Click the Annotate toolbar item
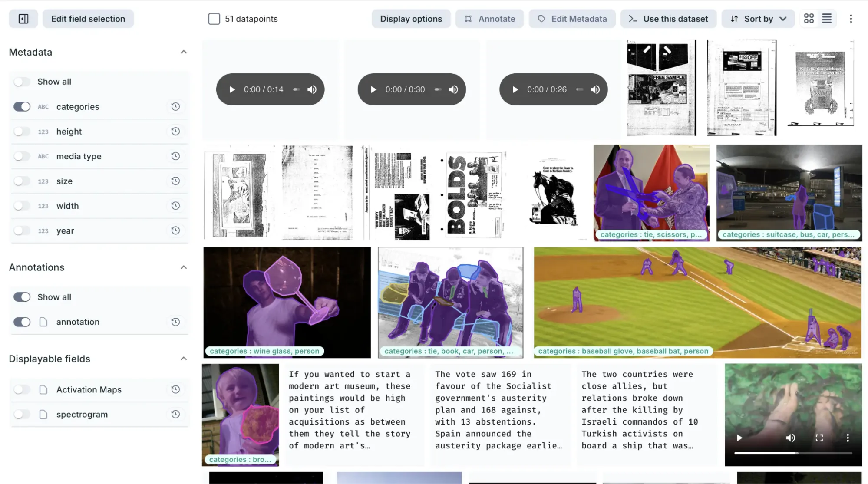 coord(490,19)
